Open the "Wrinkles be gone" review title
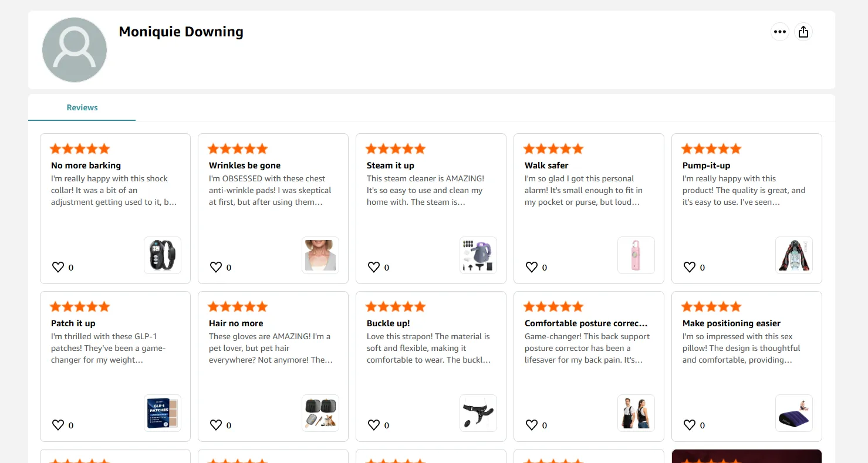The width and height of the screenshot is (868, 463). click(x=245, y=165)
